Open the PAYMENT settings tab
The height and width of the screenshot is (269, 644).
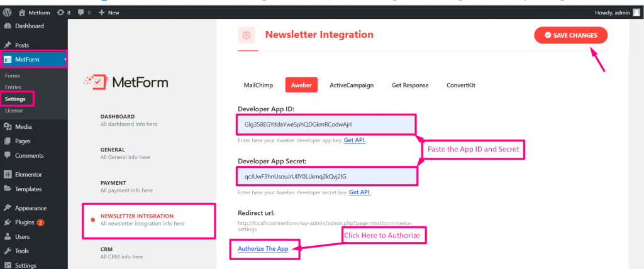pos(126,187)
